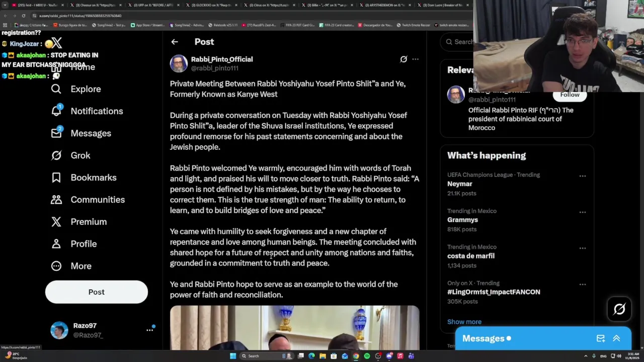Click the post author's avatar
Viewport: 644px width, 362px height.
[x=179, y=63]
